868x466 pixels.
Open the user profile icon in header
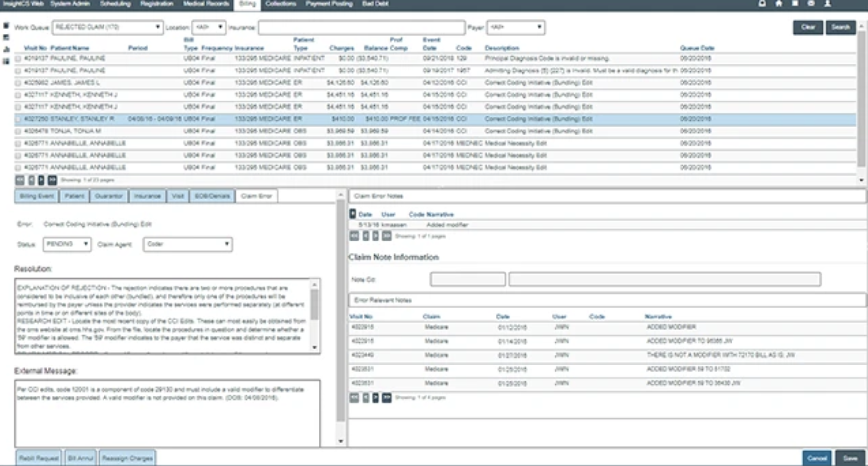point(828,4)
